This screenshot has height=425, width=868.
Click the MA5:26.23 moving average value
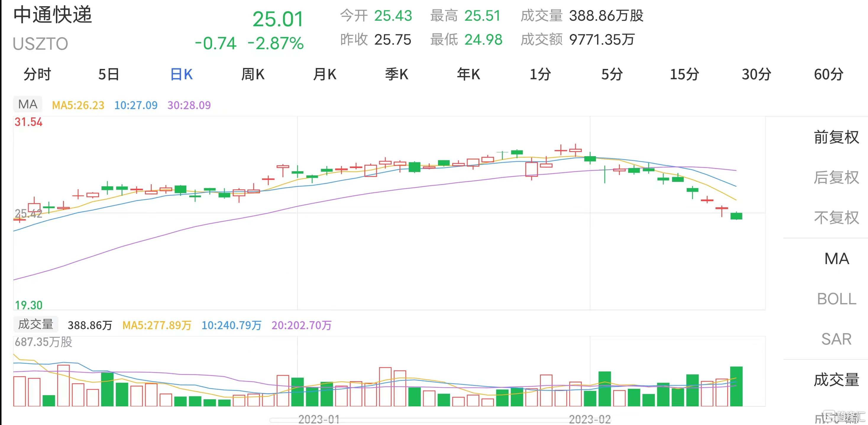78,106
